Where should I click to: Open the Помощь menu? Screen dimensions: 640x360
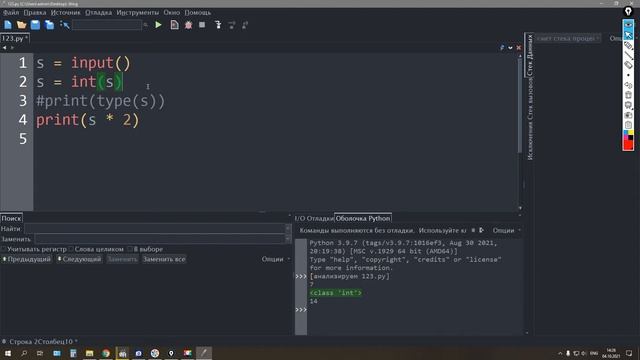(198, 13)
